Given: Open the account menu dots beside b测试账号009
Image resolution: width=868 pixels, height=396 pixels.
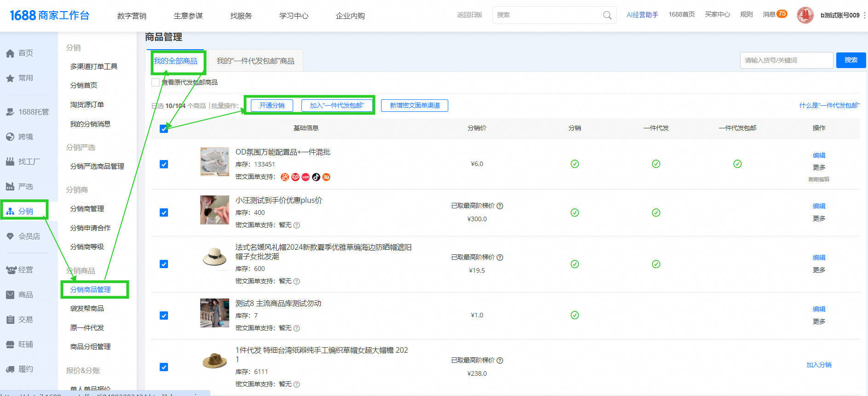Looking at the screenshot, I should (x=864, y=15).
